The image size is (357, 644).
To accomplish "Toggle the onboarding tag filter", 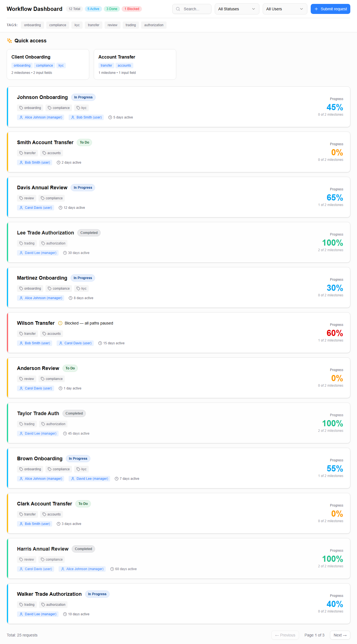I will click(32, 25).
